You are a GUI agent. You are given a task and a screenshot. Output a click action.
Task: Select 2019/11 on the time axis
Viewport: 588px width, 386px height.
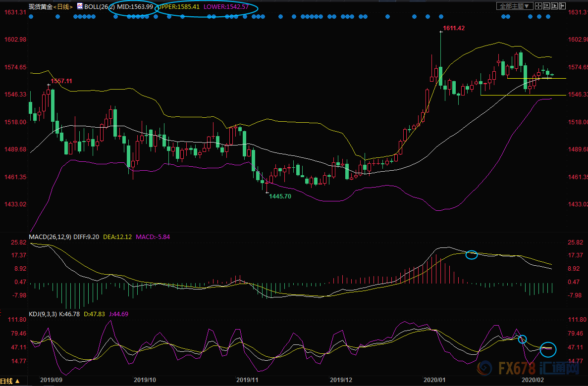point(246,380)
